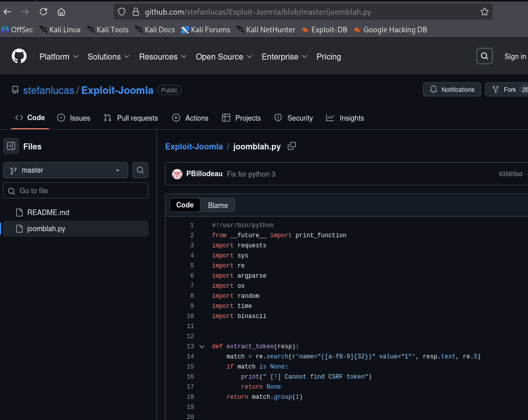Click the tracking protection shield icon
Image resolution: width=528 pixels, height=420 pixels.
121,11
